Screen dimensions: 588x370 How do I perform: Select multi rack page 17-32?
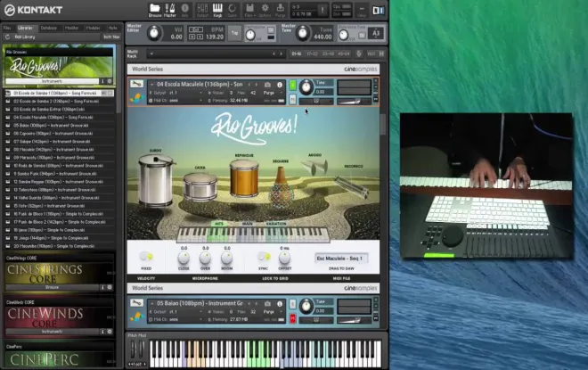312,54
